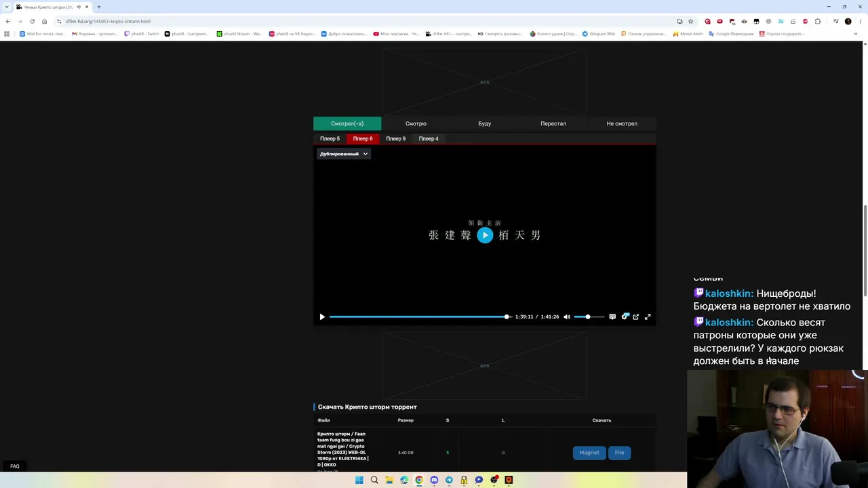This screenshot has width=868, height=488.
Task: Click the page vertical scrollbar thumb
Action: pos(865,251)
